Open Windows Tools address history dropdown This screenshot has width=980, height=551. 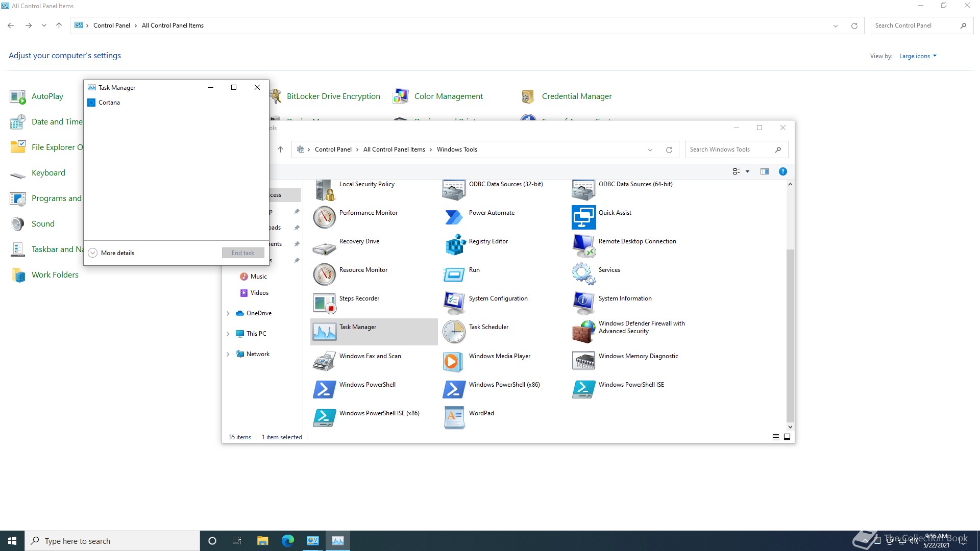[650, 150]
